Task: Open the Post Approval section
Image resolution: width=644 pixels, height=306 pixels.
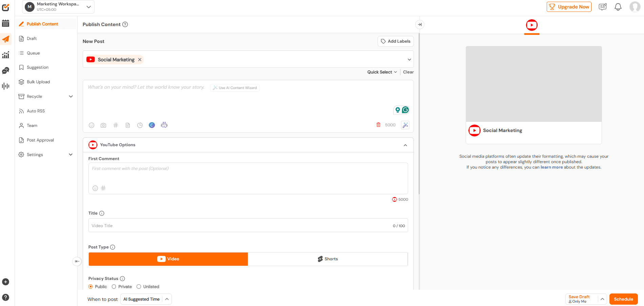Action: (40, 140)
